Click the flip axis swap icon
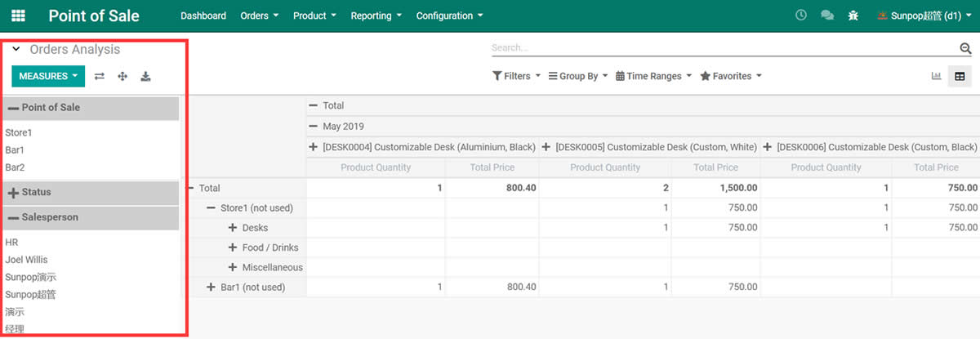Screen dimensions: 980x339 tap(100, 76)
